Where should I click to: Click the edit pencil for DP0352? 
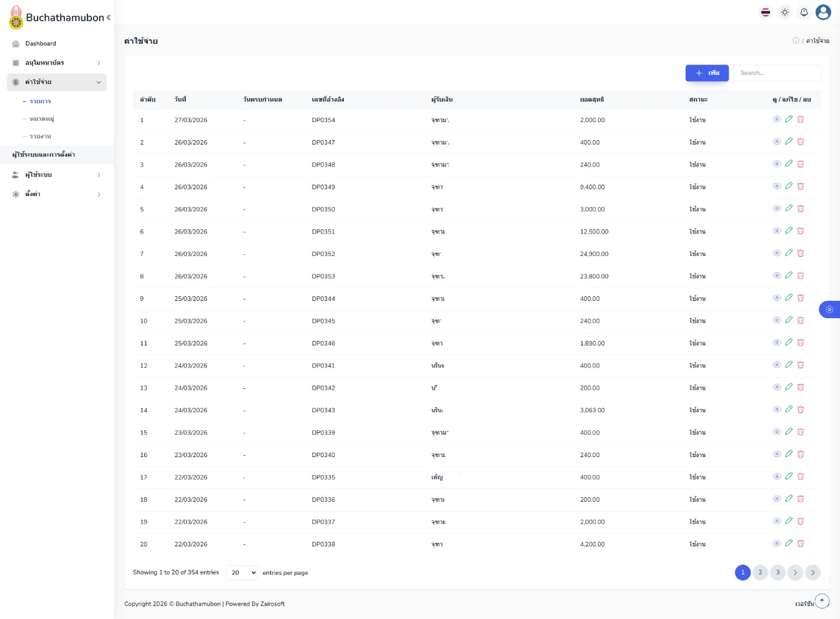tap(788, 253)
